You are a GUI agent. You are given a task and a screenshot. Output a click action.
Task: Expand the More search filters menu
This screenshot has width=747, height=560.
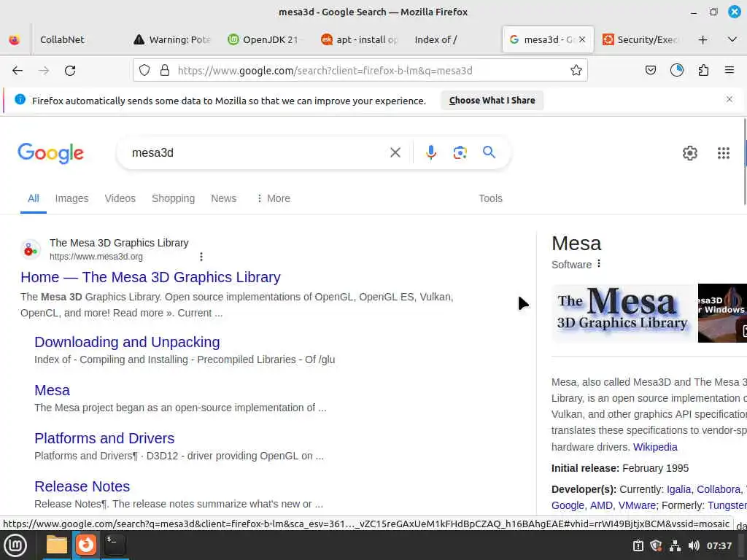coord(274,198)
